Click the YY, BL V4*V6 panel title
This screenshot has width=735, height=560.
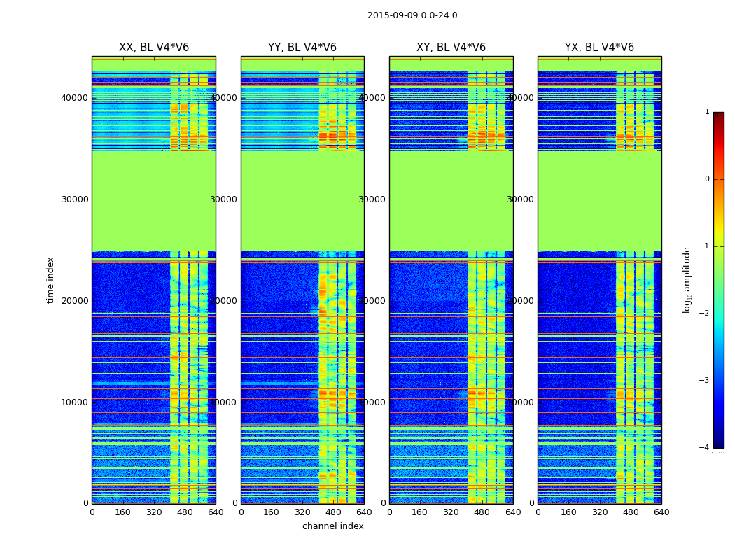pos(302,48)
